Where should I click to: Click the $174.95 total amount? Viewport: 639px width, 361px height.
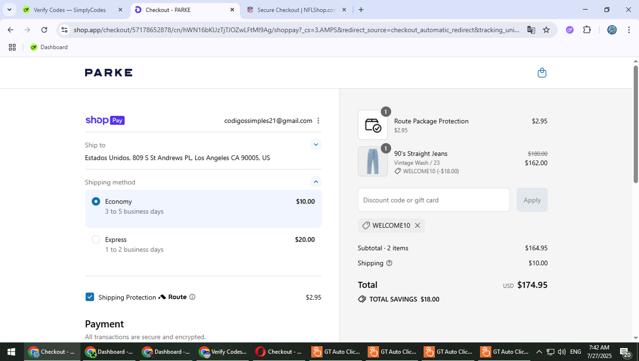(x=532, y=285)
